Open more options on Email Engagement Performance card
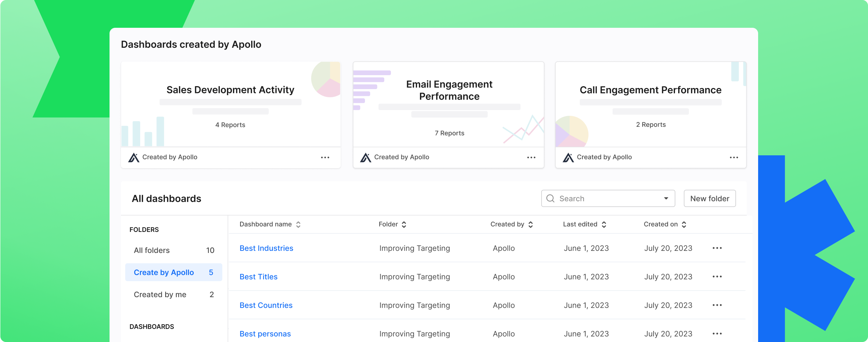Image resolution: width=868 pixels, height=342 pixels. [x=531, y=157]
